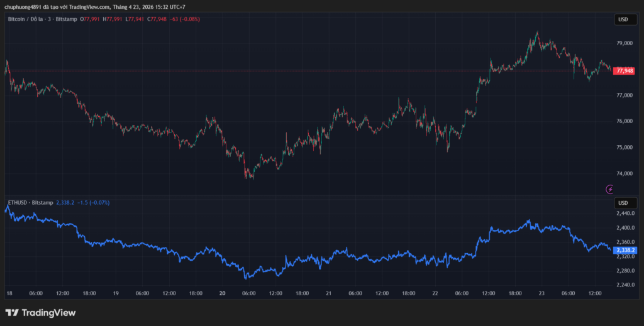Open USD currency selector in ETHUSD pane
Image resolution: width=644 pixels, height=326 pixels.
coord(623,203)
